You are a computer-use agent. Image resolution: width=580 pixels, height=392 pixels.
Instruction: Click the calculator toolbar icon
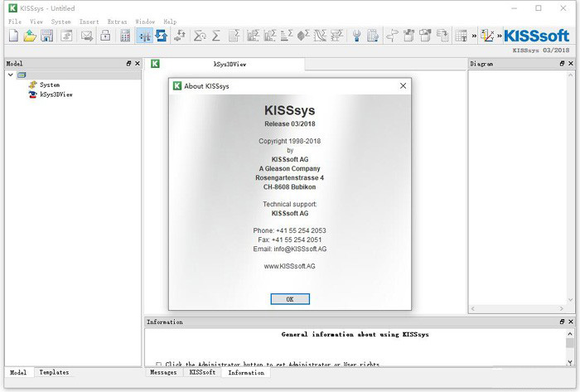[x=125, y=36]
